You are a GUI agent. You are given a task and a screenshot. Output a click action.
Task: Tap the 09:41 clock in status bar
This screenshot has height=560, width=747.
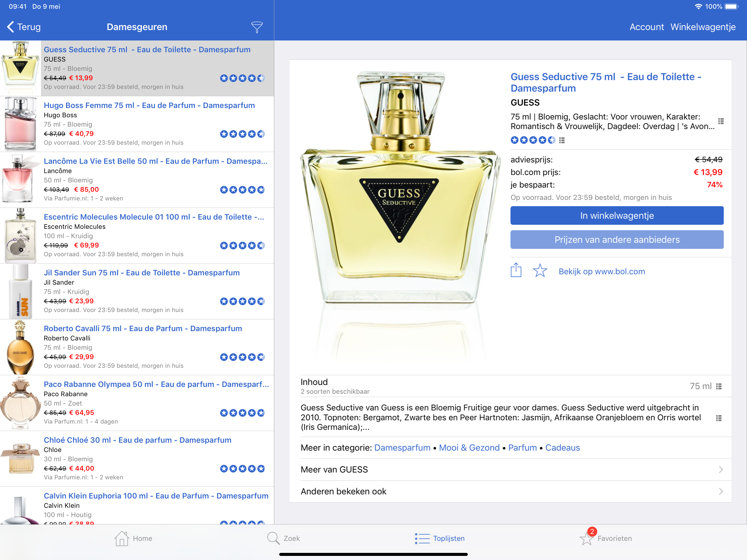pyautogui.click(x=17, y=6)
